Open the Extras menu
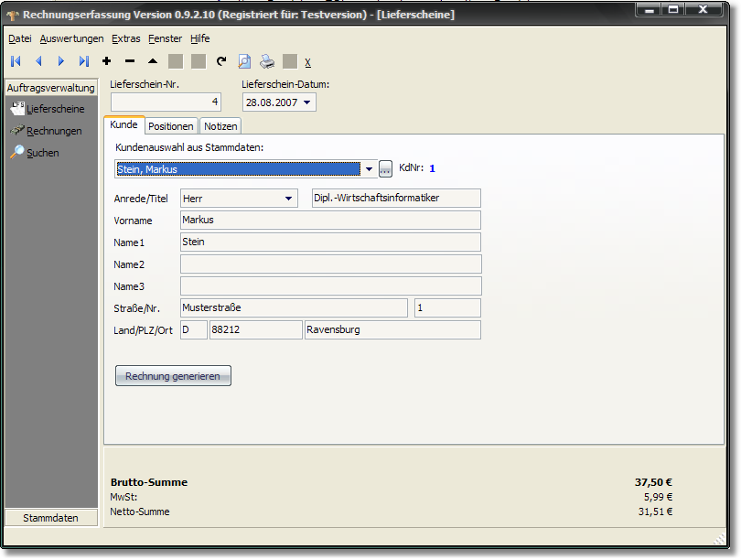 [125, 38]
